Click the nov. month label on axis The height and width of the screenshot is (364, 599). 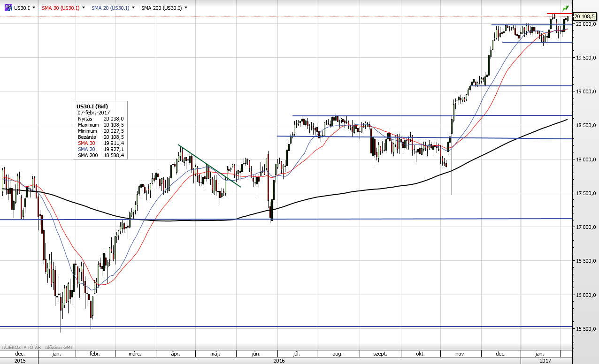[460, 354]
